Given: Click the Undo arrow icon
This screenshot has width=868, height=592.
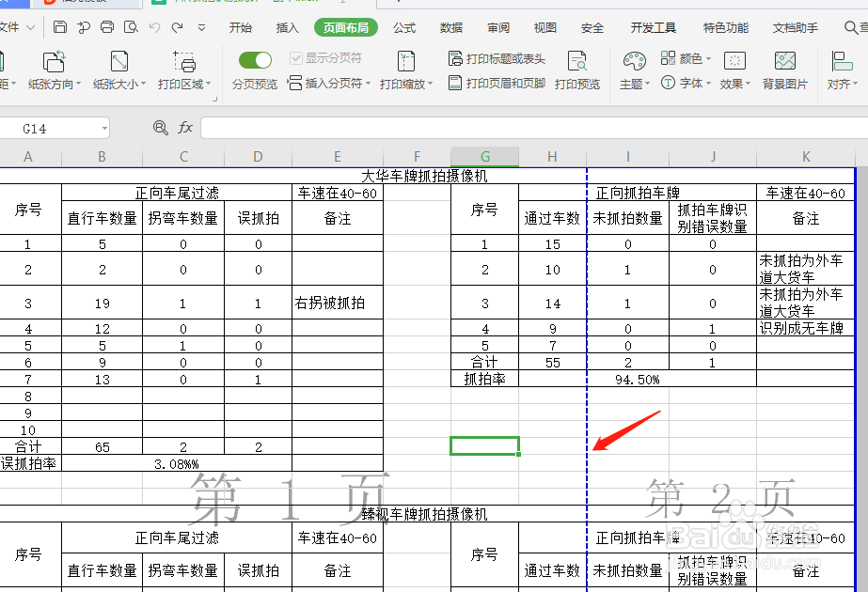Looking at the screenshot, I should (155, 27).
